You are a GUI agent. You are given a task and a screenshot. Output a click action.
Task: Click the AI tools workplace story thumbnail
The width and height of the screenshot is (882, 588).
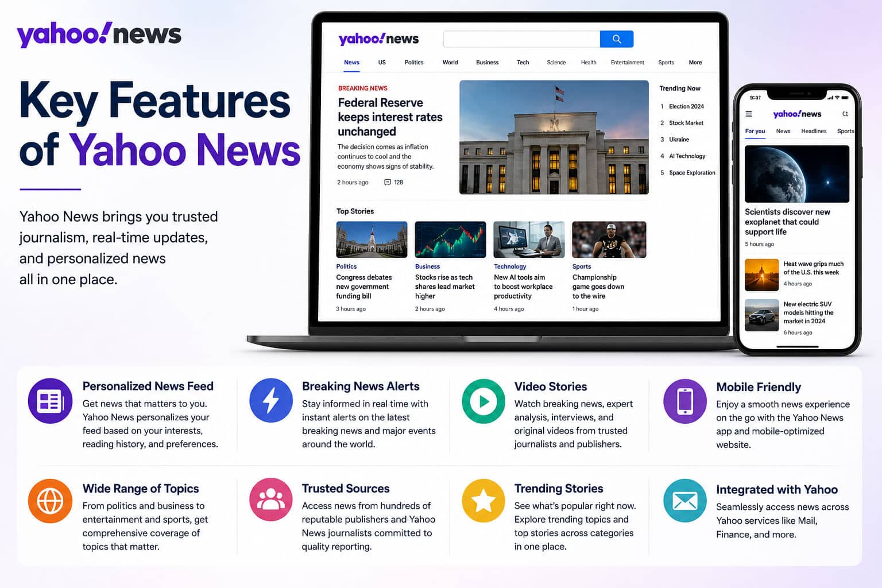(x=529, y=239)
